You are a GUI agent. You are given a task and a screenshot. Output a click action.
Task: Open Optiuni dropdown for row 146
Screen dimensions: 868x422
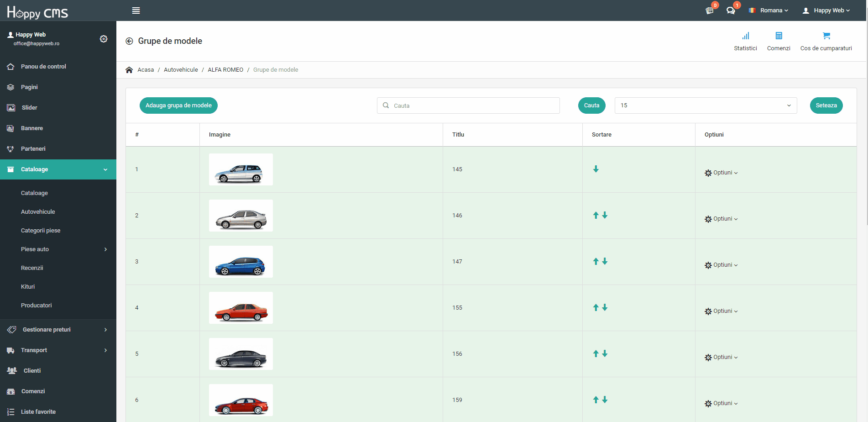coord(721,219)
